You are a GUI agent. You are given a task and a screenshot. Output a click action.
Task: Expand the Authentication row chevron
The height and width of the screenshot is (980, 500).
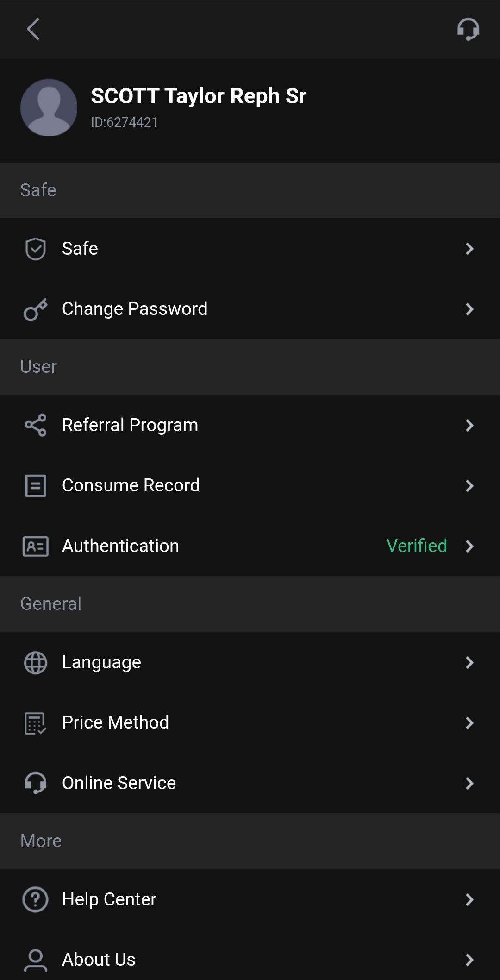[x=469, y=546]
